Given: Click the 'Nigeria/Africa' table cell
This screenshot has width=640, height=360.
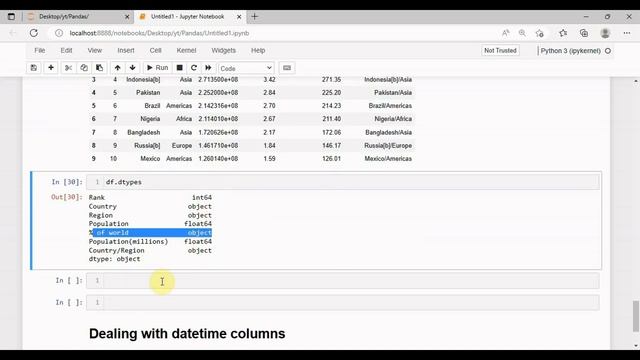Looking at the screenshot, I should (x=393, y=119).
